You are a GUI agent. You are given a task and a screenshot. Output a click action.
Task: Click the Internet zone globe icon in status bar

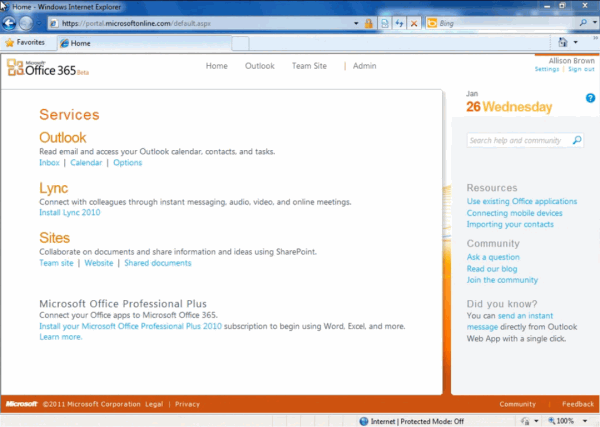pyautogui.click(x=364, y=421)
